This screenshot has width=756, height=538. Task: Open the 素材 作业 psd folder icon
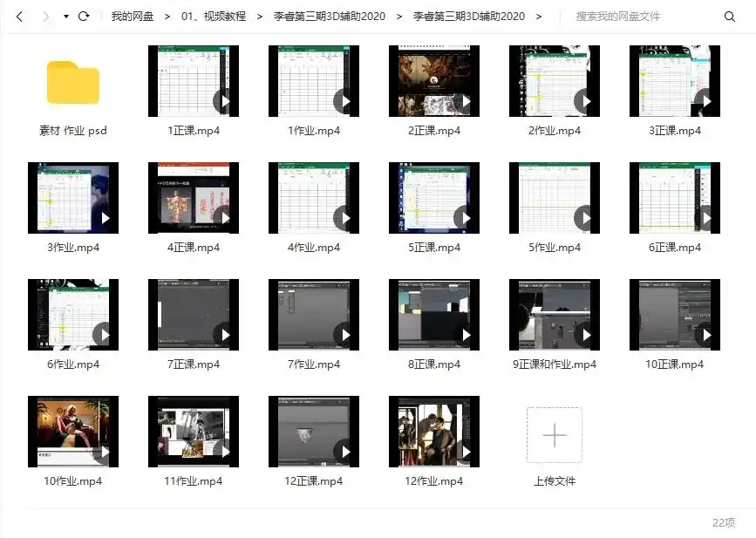[x=73, y=80]
